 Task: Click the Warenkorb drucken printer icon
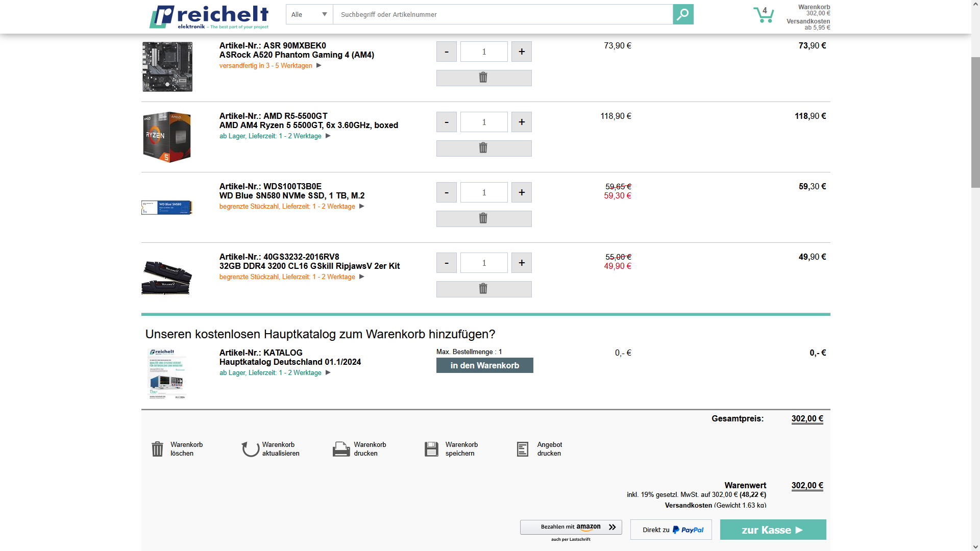point(341,449)
